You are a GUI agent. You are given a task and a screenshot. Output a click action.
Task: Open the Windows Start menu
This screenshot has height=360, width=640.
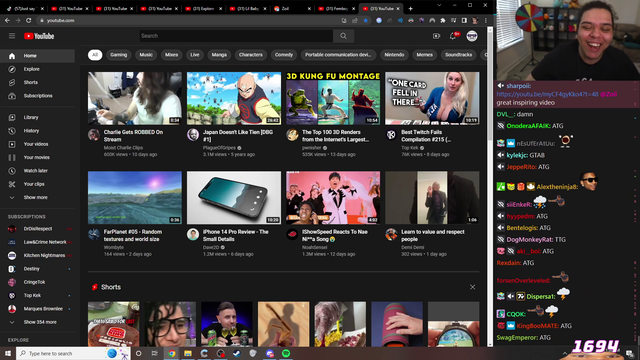[x=8, y=353]
